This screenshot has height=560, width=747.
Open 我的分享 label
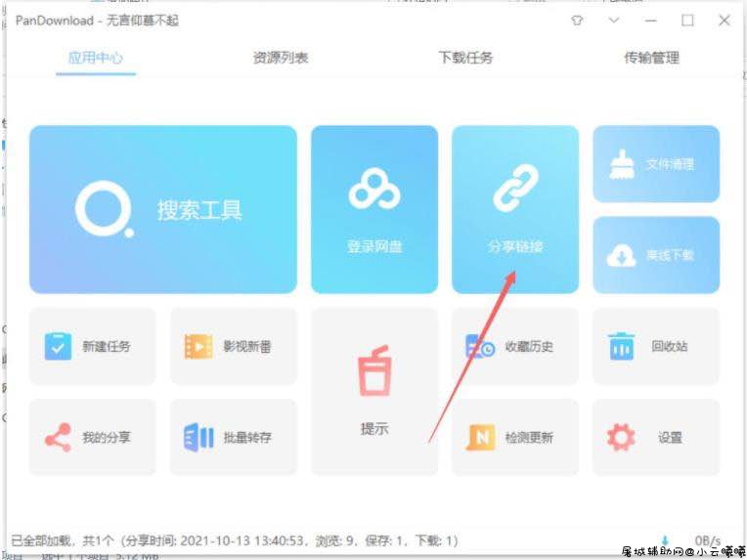[x=107, y=437]
